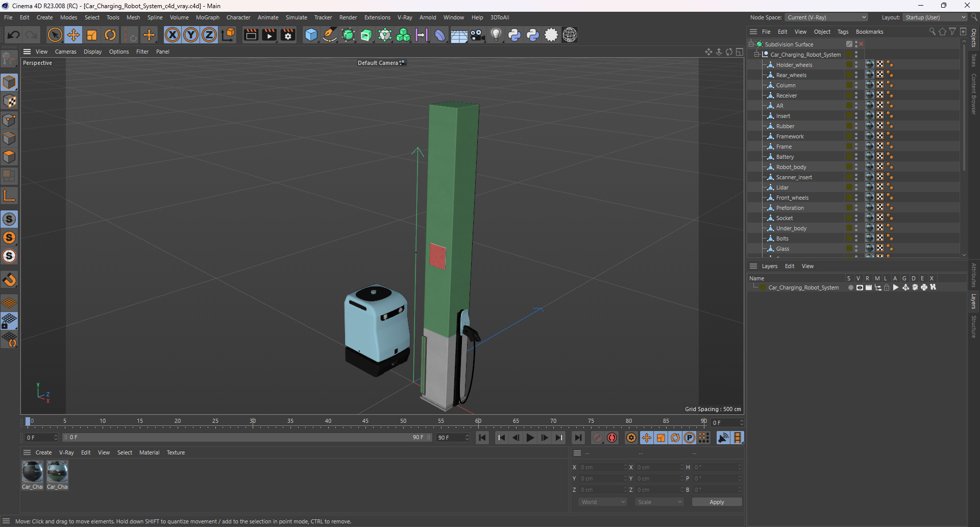Click the Subdivision Surface generator icon
This screenshot has width=980, height=527.
348,35
